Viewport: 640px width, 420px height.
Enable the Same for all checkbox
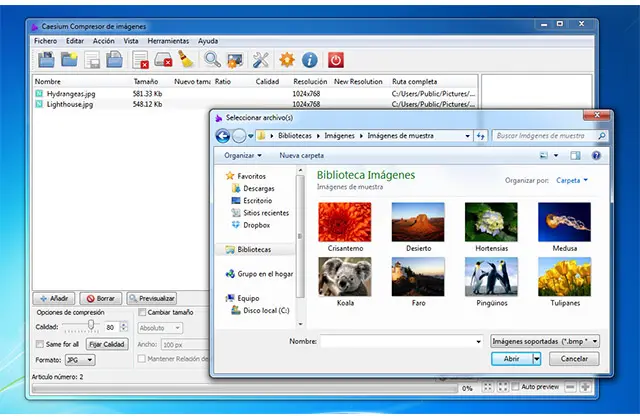point(41,344)
